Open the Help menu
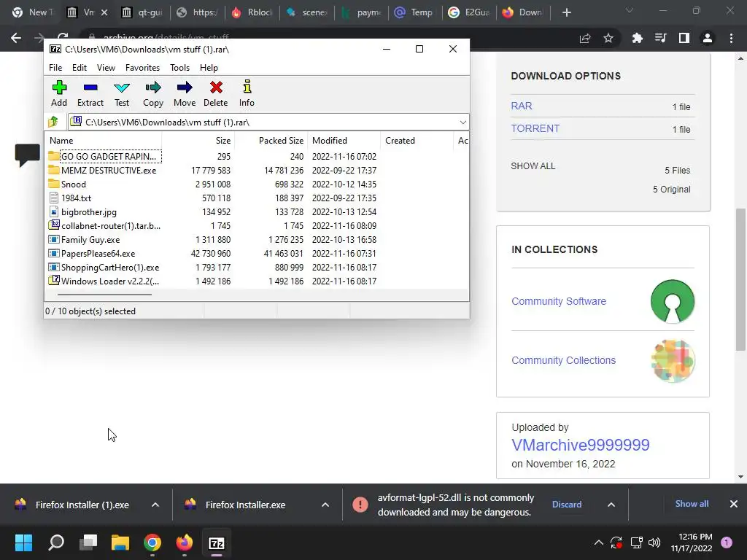The image size is (747, 560). click(209, 68)
